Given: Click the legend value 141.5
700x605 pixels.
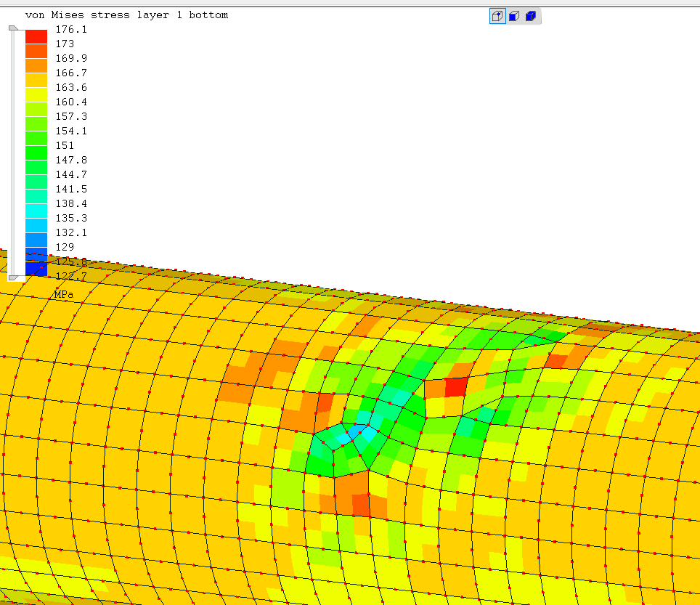Looking at the screenshot, I should point(71,189).
